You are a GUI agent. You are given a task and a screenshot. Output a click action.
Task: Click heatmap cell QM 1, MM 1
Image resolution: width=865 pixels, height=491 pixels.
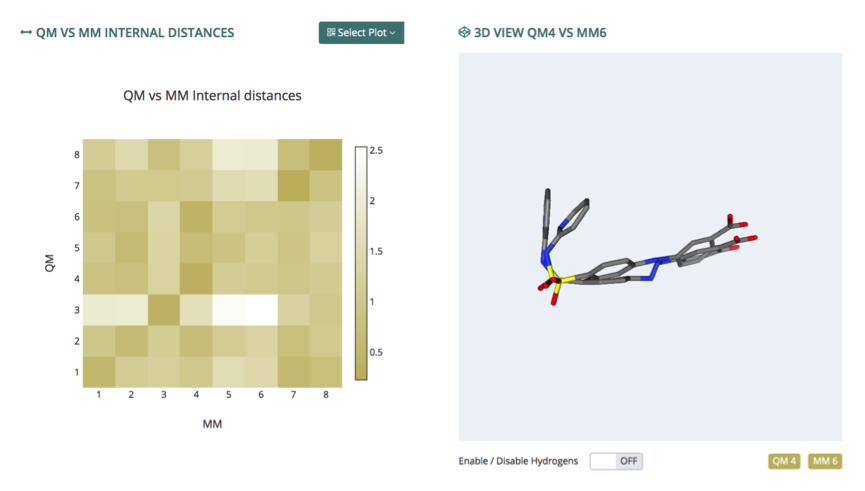[x=99, y=372]
